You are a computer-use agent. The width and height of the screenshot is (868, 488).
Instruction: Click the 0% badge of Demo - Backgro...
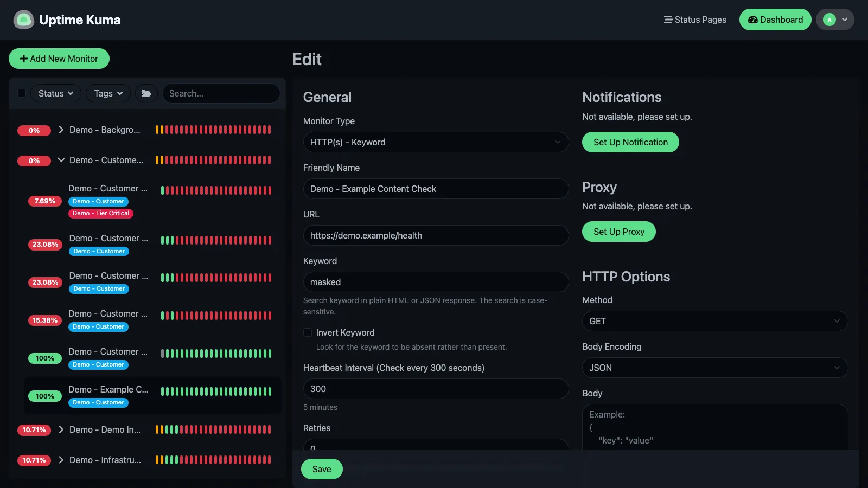click(x=34, y=130)
